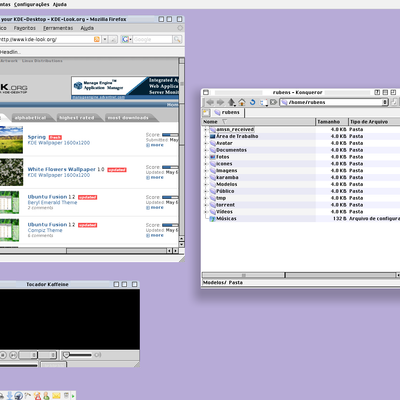Go up one folder in Konqueror
Screen dimensions: 400x400
pos(231,102)
